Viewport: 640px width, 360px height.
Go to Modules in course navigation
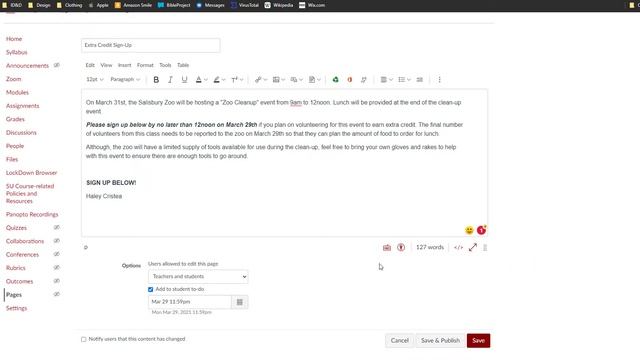(x=17, y=92)
